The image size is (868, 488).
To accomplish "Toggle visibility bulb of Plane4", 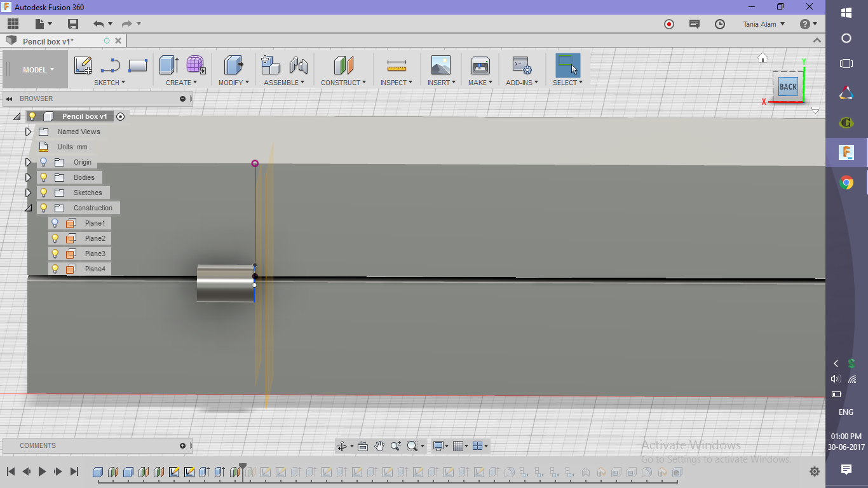I will (x=55, y=269).
